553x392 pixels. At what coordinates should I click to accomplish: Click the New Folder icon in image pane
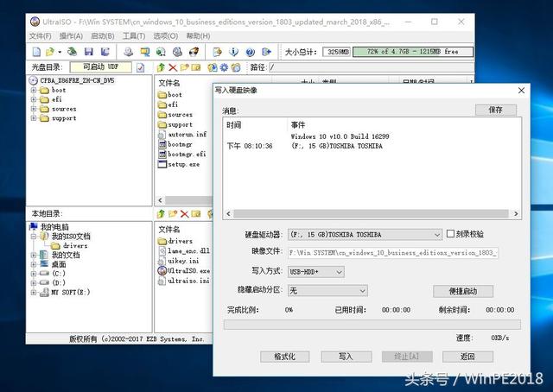(x=184, y=67)
